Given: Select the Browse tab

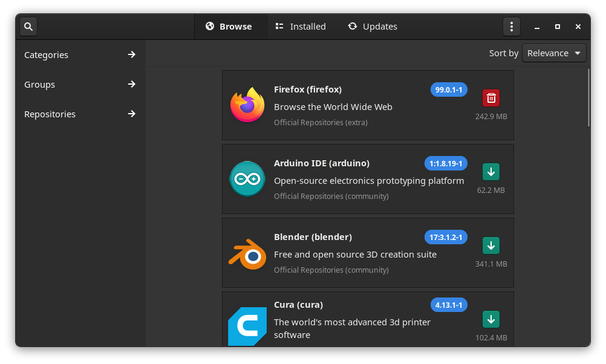Looking at the screenshot, I should pos(229,27).
